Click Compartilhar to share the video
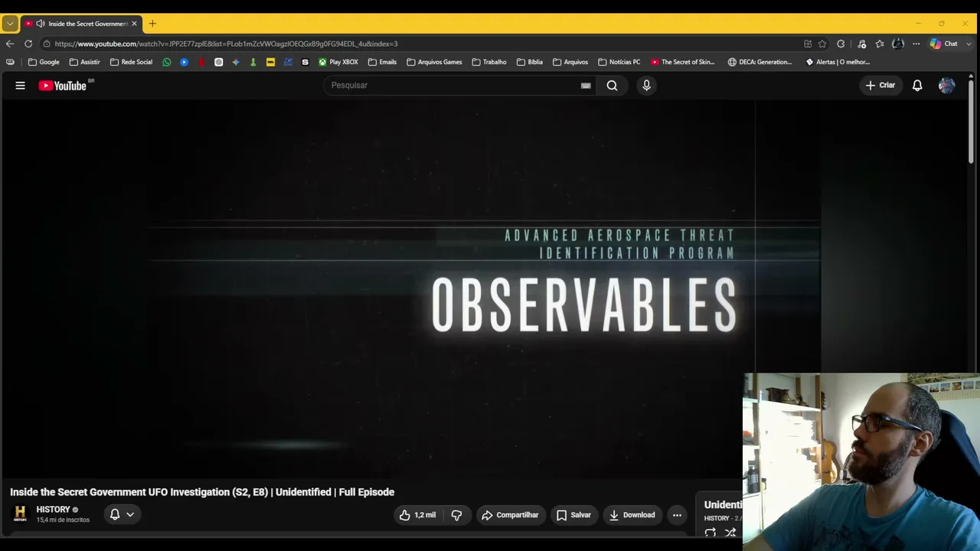 pyautogui.click(x=510, y=515)
